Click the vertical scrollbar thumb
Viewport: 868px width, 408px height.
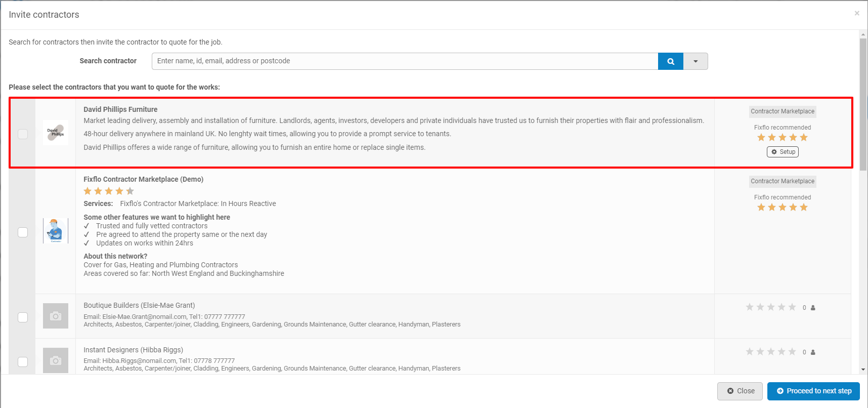(863, 104)
